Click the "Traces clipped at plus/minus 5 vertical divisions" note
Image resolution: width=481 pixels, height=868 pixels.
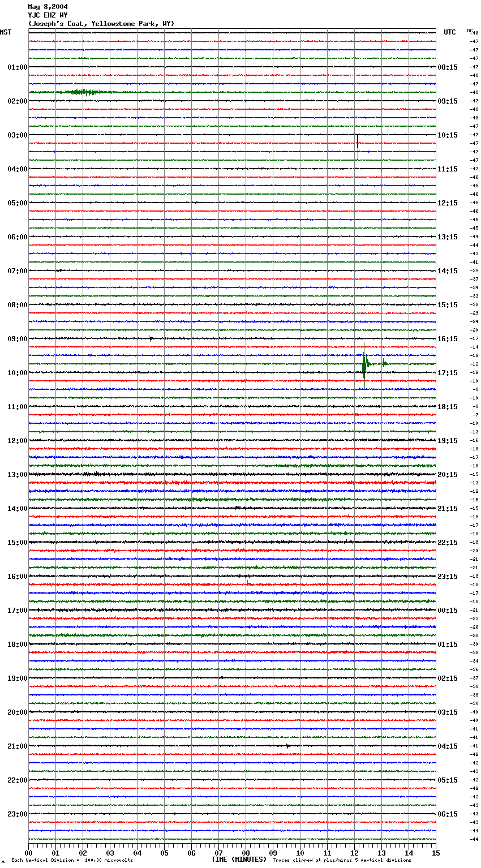tap(342, 861)
